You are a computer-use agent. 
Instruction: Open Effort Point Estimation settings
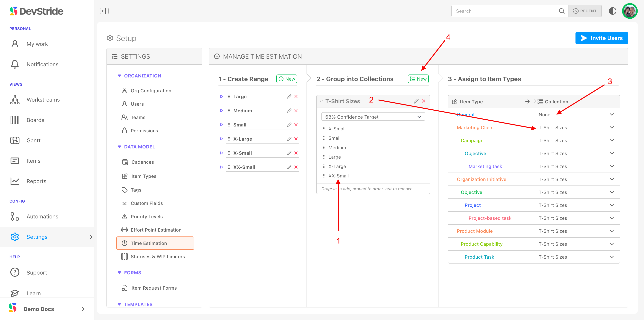(x=156, y=230)
